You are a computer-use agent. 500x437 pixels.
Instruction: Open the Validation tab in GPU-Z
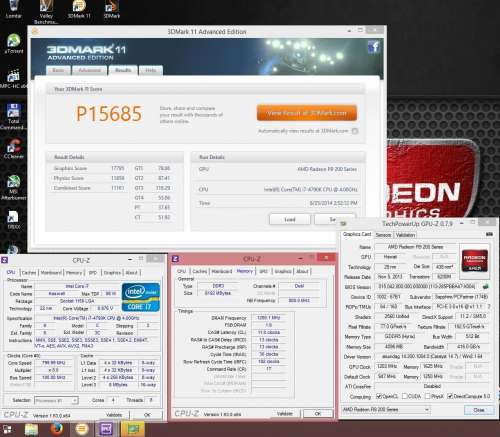coord(405,235)
